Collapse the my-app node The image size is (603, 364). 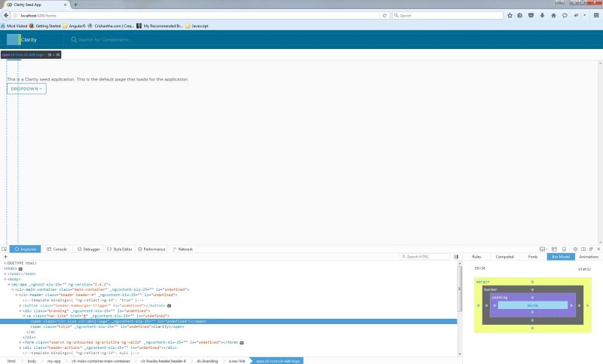[9, 284]
